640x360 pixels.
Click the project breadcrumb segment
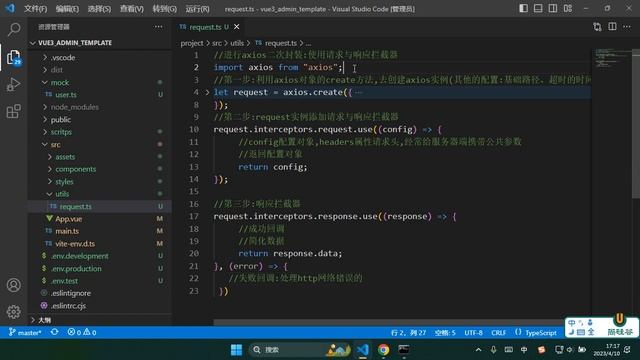(x=192, y=43)
